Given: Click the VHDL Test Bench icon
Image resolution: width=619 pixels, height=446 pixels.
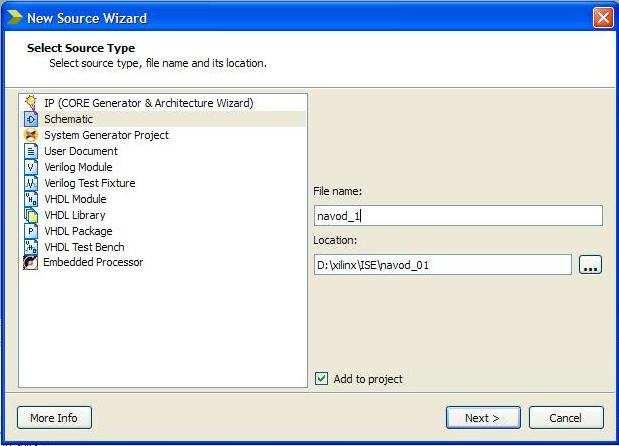Looking at the screenshot, I should [x=31, y=247].
